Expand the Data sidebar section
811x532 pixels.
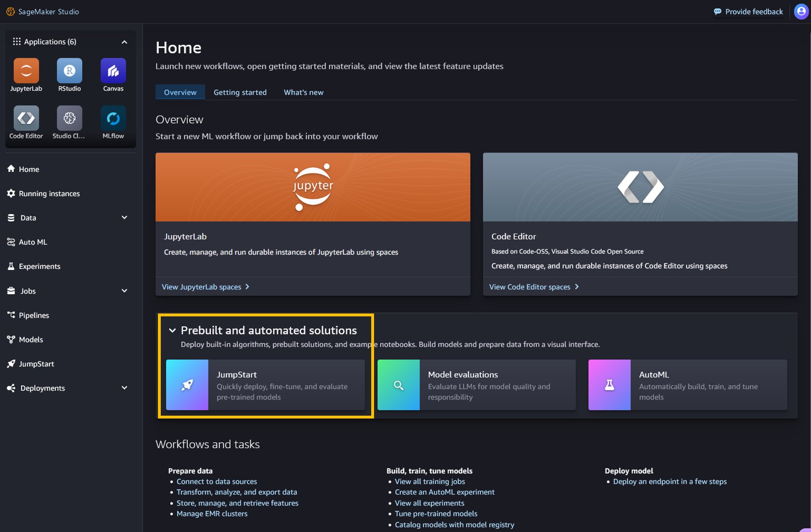124,218
